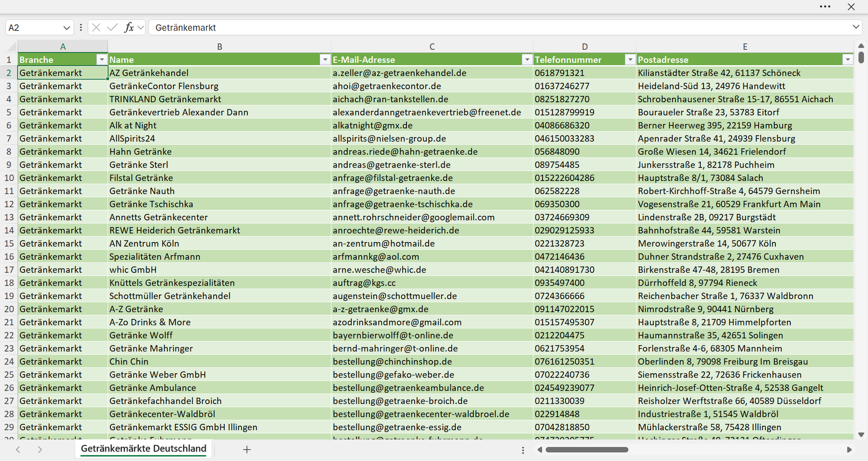Screen dimensions: 868x461
Task: Select email andreas.riede@hahn-getraenke.de
Action: point(432,152)
